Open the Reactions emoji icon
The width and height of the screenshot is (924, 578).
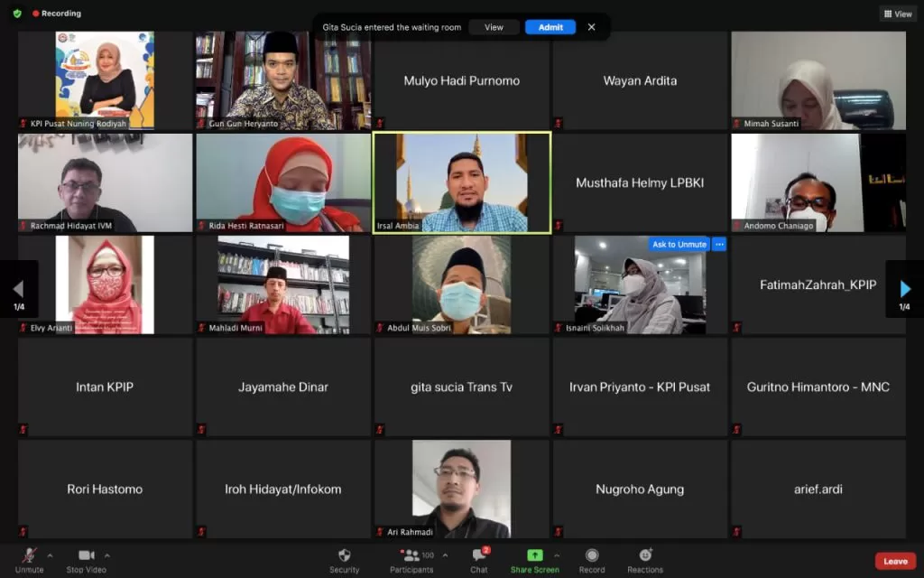click(645, 555)
